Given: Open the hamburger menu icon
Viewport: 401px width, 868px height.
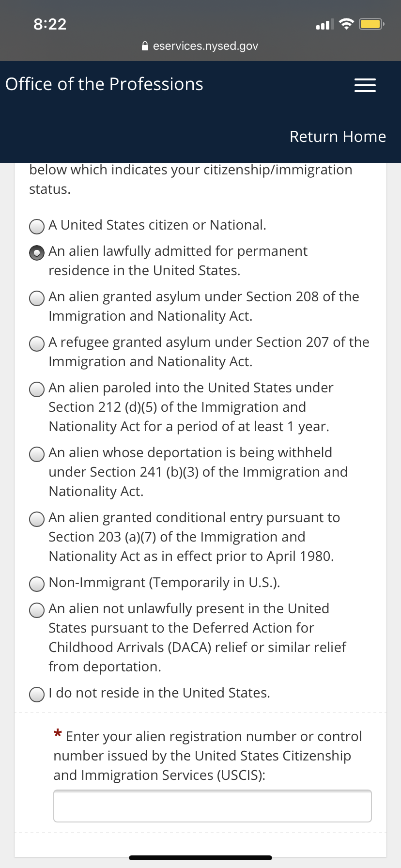Looking at the screenshot, I should coord(365,85).
